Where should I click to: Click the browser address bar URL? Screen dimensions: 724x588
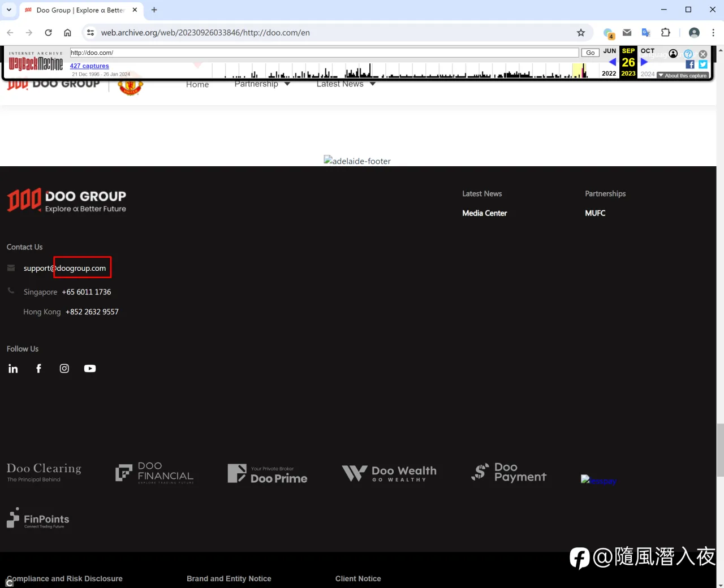(205, 33)
